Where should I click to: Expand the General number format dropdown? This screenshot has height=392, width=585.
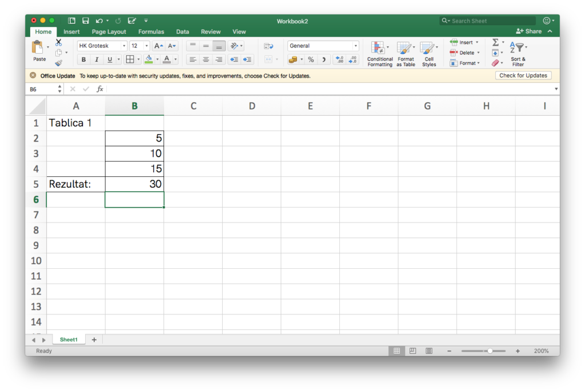[x=355, y=46]
